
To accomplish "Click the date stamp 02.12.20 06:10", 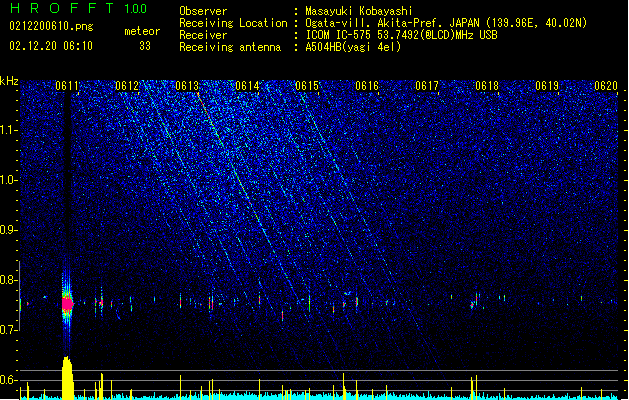I will pos(51,46).
